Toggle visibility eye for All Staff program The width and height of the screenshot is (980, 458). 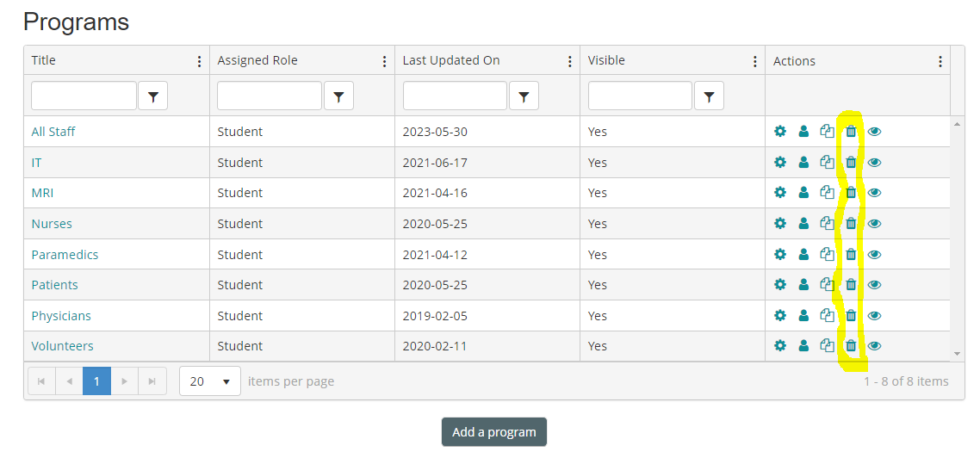pos(875,132)
